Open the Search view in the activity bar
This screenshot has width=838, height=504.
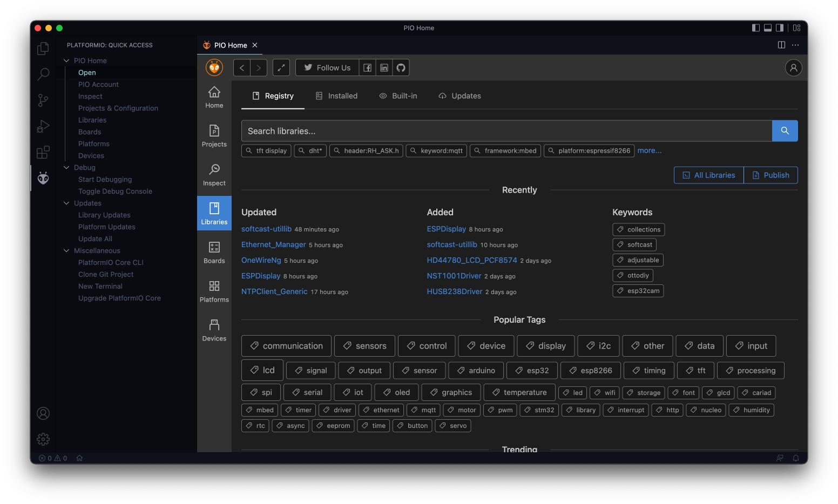pyautogui.click(x=43, y=74)
